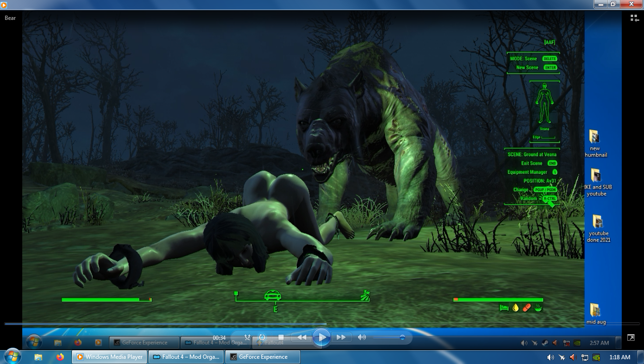
Task: Switch to the GeForce Experience window
Action: click(263, 357)
